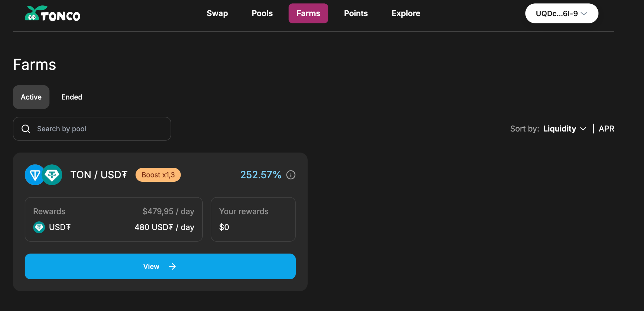Open the wallet UQDc...6I-9 dropdown
644x311 pixels.
[x=561, y=13]
